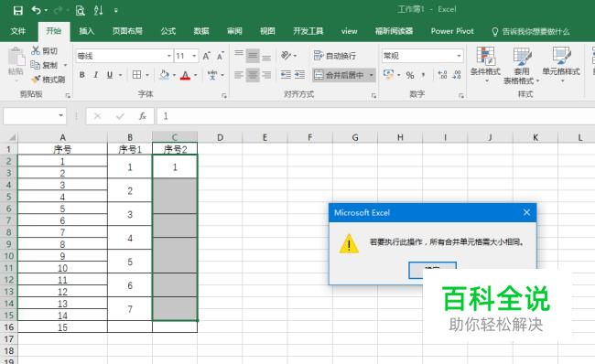
Task: Decrease font size with the smaller A
Action: (x=221, y=56)
